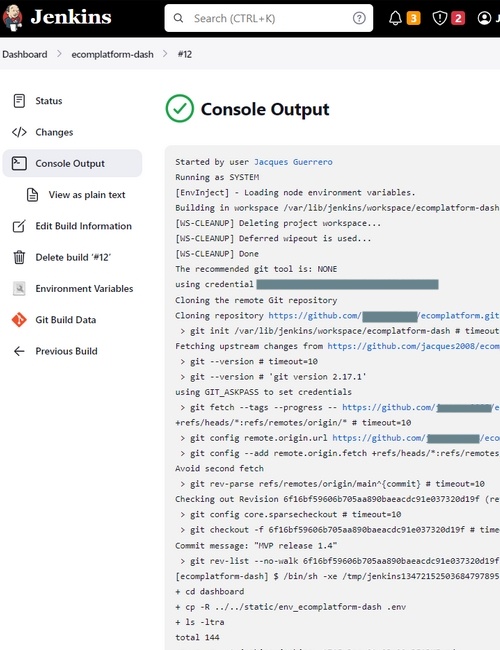Screen dimensions: 500x650
Task: Click the Changes code brackets icon
Action: (19, 132)
